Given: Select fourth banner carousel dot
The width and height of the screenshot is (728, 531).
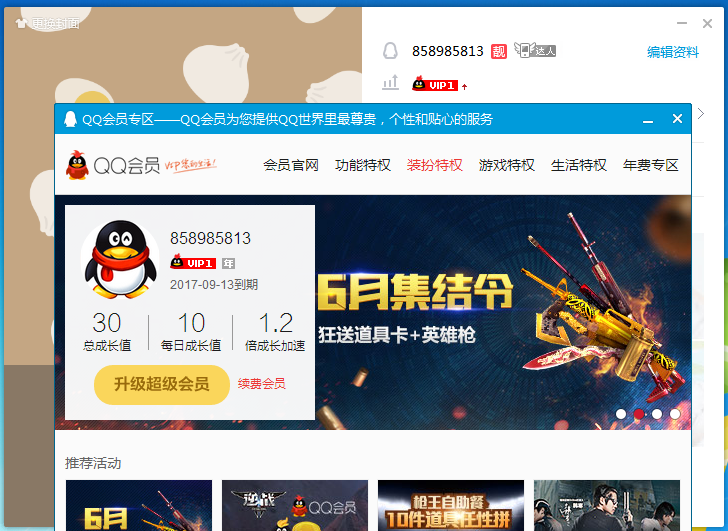Looking at the screenshot, I should [x=675, y=414].
